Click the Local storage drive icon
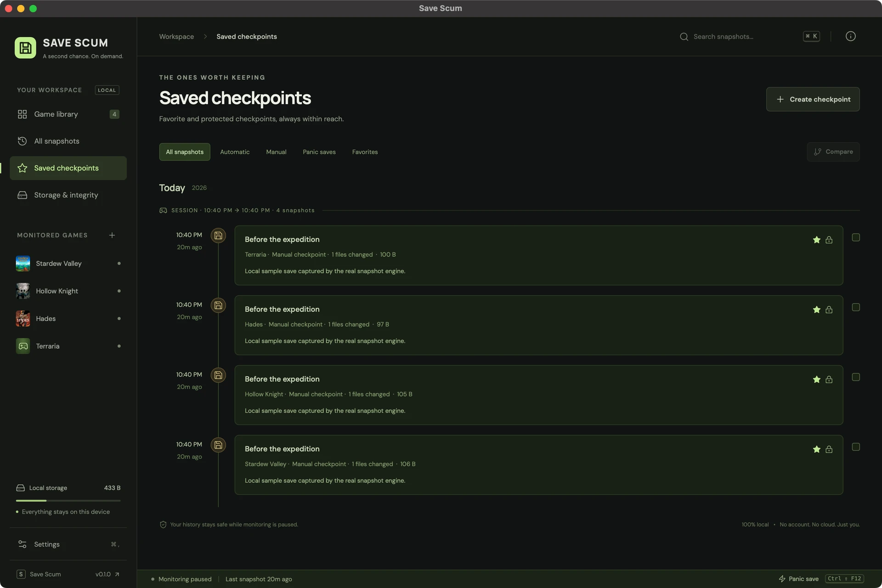This screenshot has width=882, height=588. tap(21, 488)
